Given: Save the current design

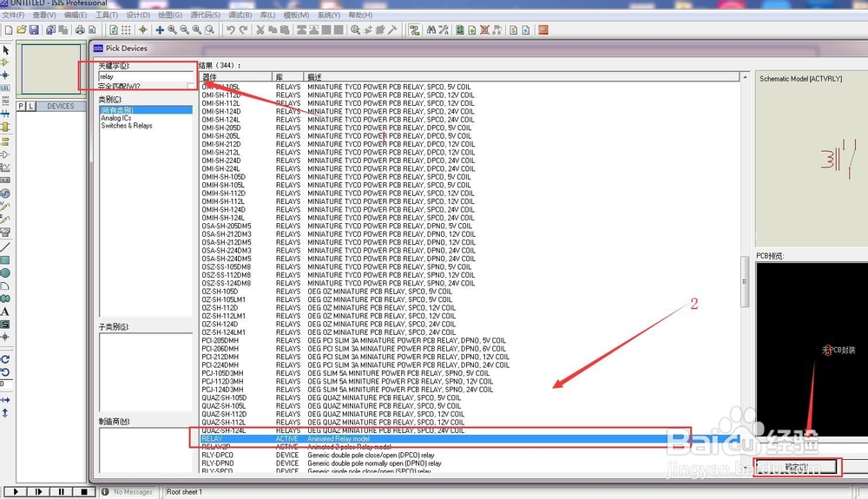Looking at the screenshot, I should pyautogui.click(x=34, y=30).
